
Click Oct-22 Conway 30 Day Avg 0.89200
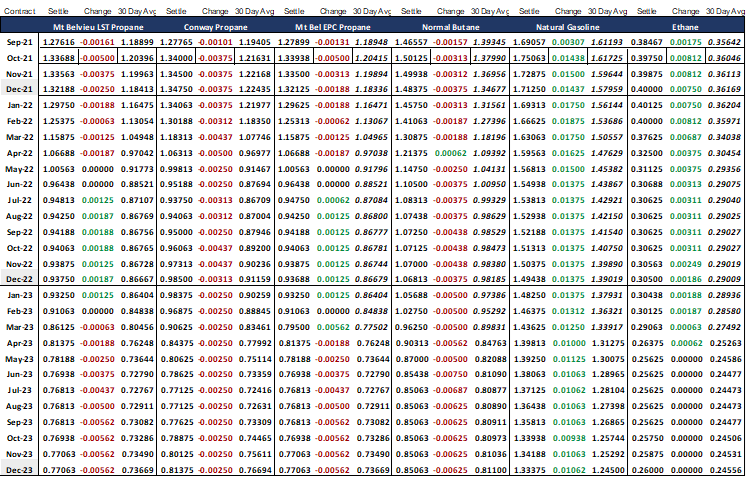[x=255, y=248]
